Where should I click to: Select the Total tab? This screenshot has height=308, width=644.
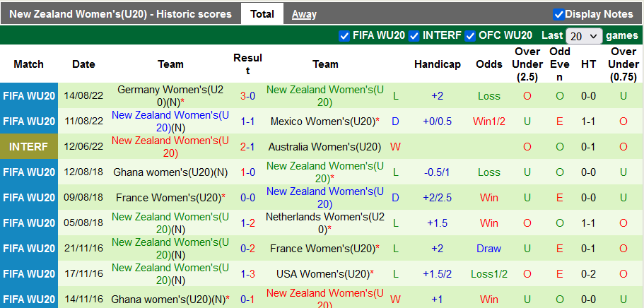tap(262, 14)
